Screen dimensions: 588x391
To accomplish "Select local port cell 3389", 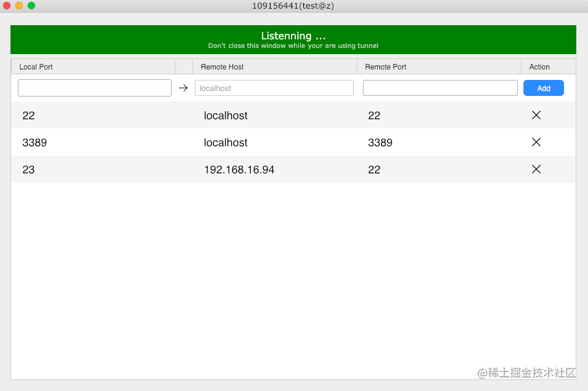I will [34, 143].
